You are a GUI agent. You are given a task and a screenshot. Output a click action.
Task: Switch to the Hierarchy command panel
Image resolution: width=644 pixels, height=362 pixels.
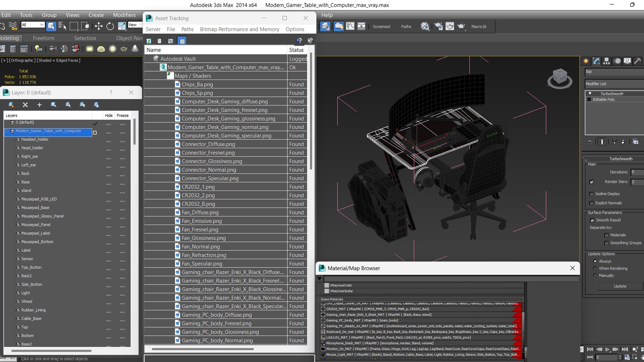click(x=606, y=61)
